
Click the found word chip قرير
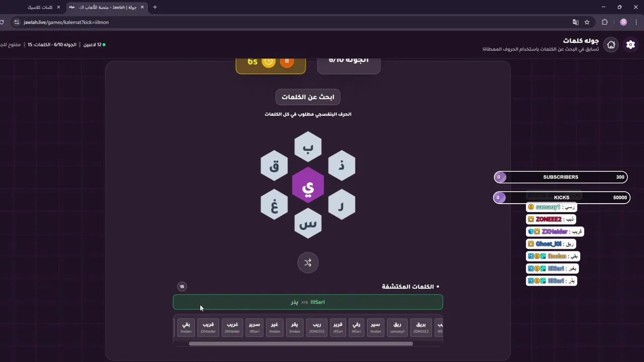click(338, 327)
